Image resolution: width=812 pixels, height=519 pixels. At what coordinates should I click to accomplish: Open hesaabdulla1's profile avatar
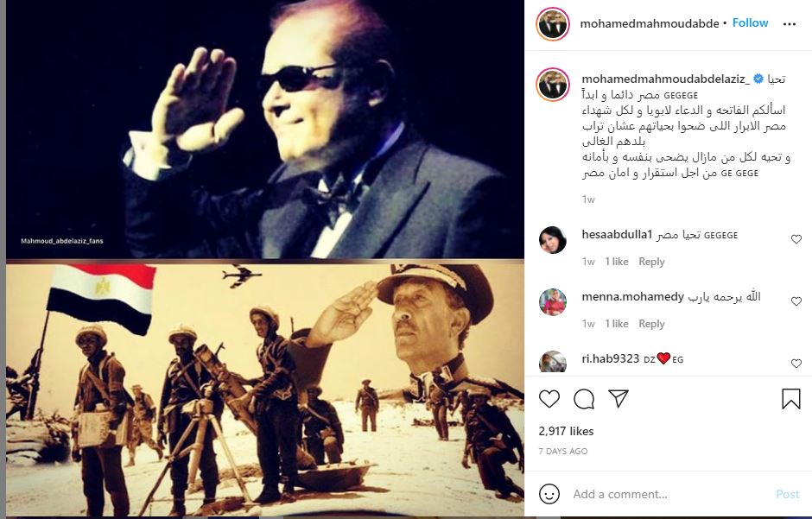[553, 240]
